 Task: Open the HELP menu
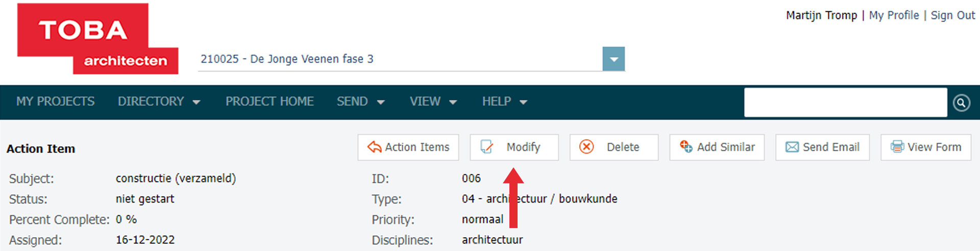(504, 102)
